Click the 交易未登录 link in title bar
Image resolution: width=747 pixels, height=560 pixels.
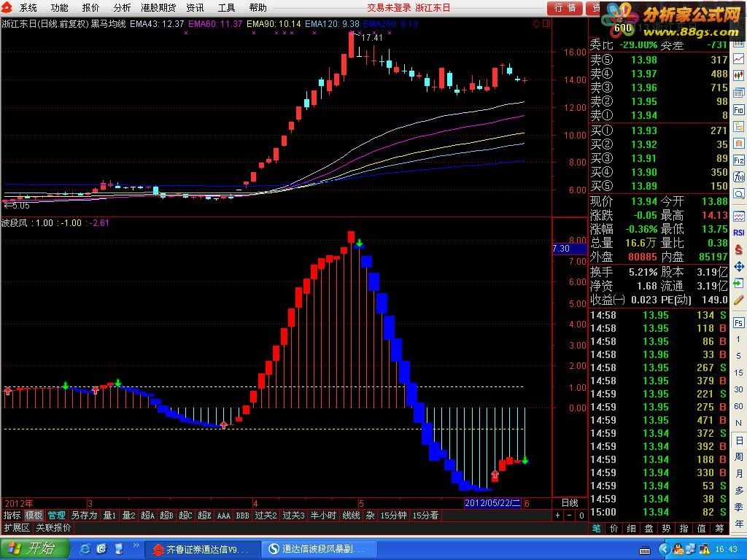tap(388, 7)
